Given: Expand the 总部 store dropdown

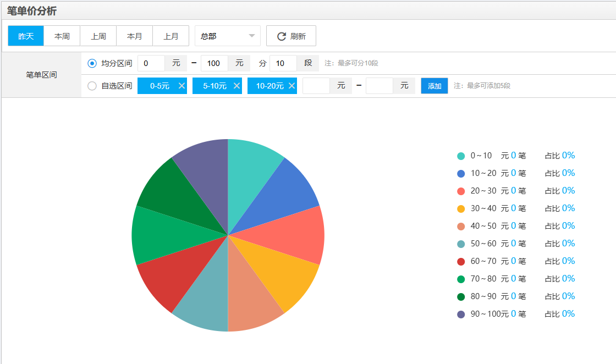Looking at the screenshot, I should tap(228, 36).
